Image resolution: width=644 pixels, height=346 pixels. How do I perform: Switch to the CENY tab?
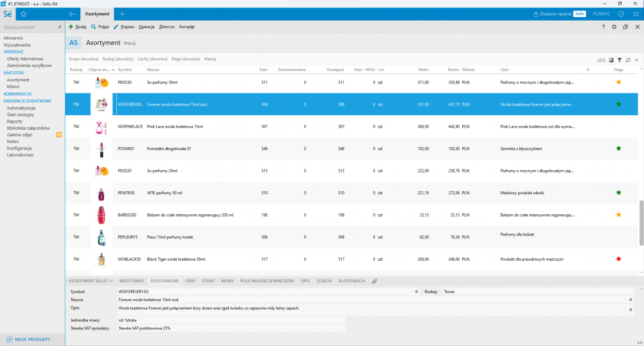click(190, 281)
